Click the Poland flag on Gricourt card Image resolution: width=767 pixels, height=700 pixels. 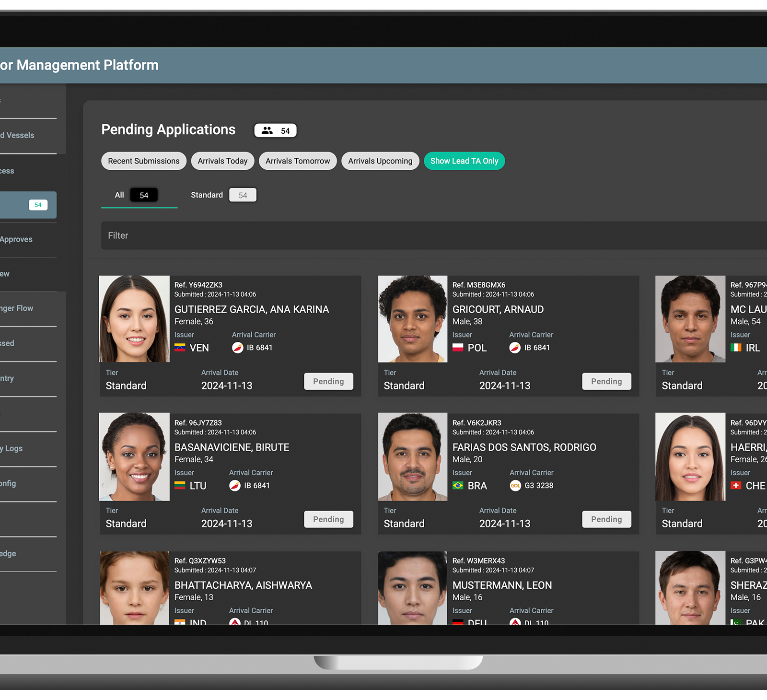pyautogui.click(x=458, y=348)
